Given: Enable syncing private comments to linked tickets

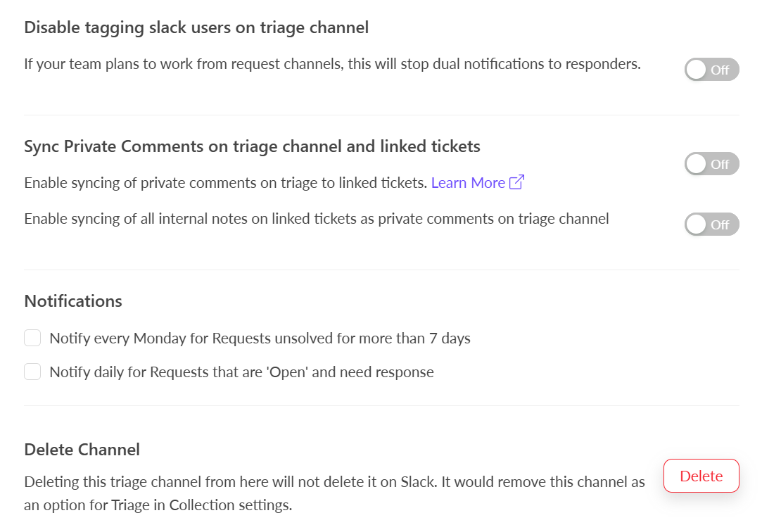Looking at the screenshot, I should coord(711,164).
